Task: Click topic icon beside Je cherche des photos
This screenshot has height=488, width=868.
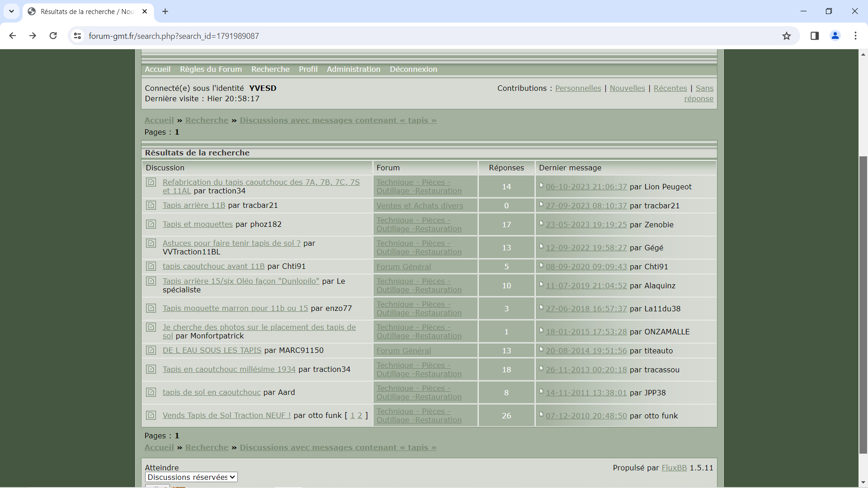Action: point(151,327)
